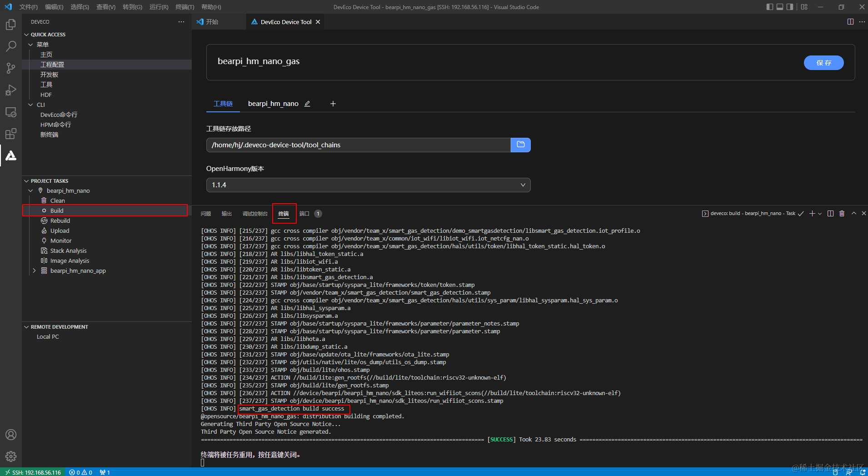Collapse the 菜单 tree node

tap(30, 45)
